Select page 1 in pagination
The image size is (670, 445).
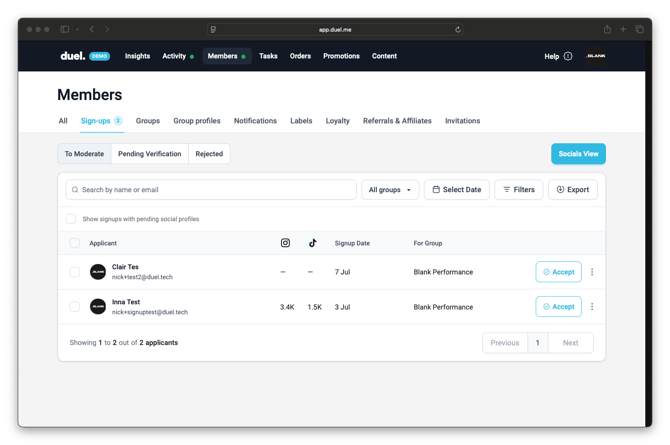[x=538, y=343]
